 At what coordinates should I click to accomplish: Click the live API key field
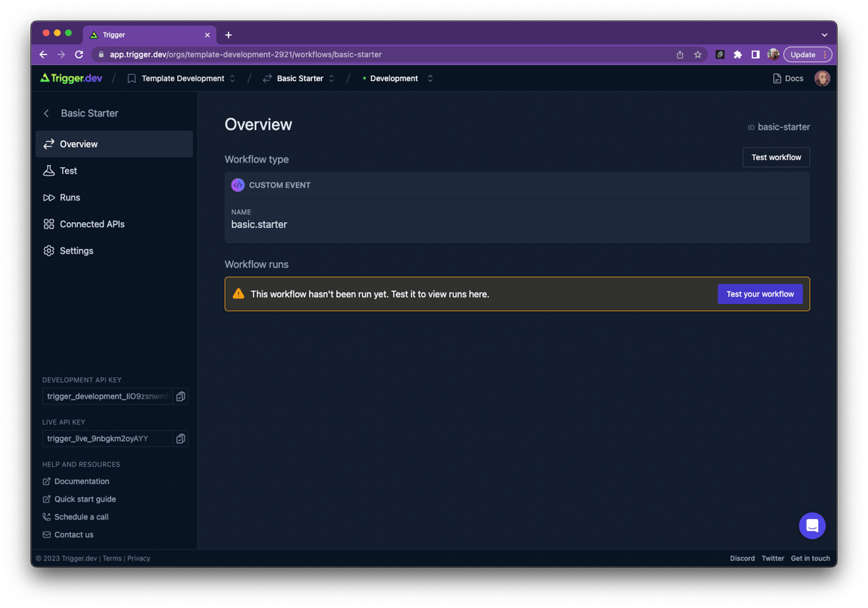(108, 439)
